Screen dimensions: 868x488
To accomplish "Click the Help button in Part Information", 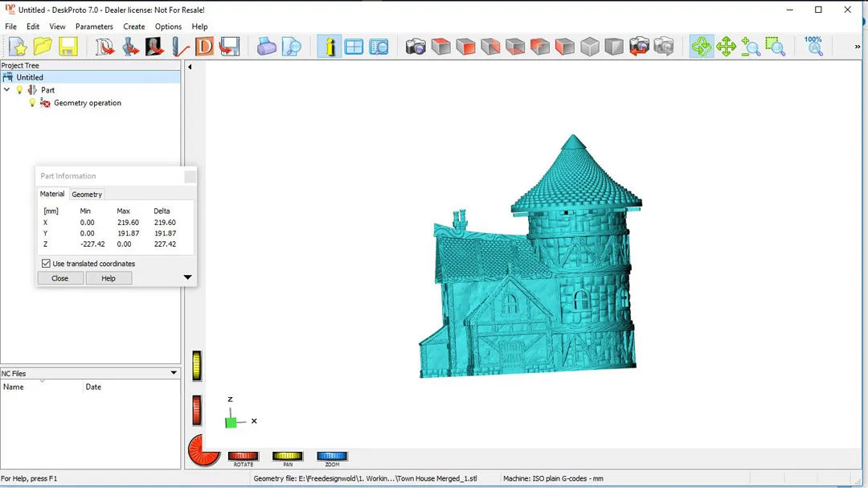I will pyautogui.click(x=108, y=278).
